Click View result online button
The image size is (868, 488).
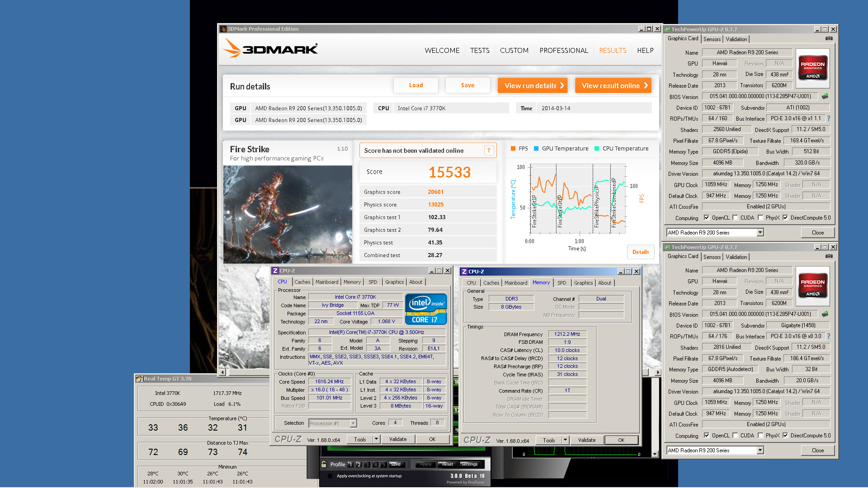click(x=613, y=85)
